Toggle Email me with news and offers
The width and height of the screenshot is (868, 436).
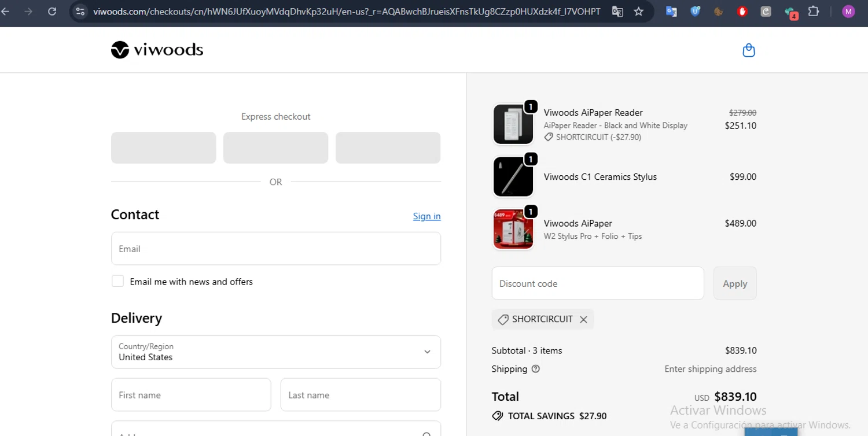pyautogui.click(x=117, y=281)
